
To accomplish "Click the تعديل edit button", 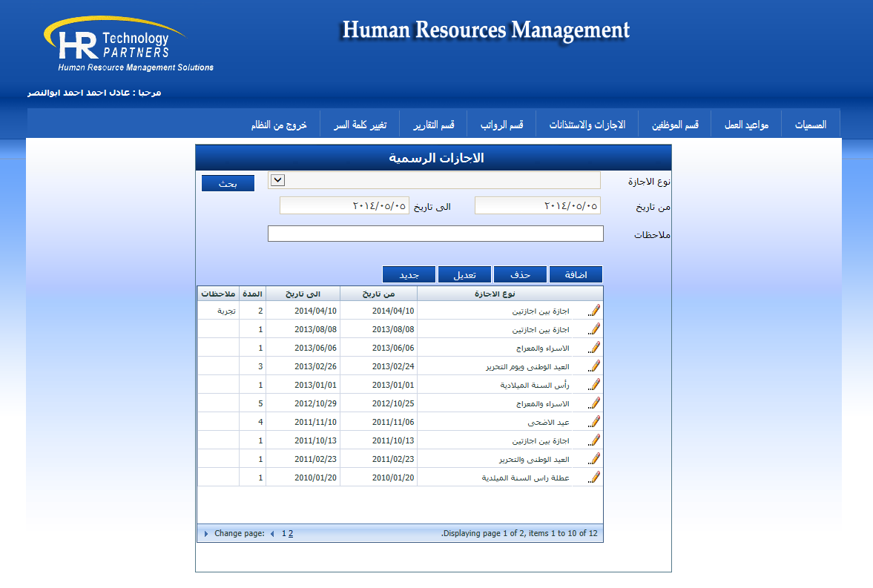I will coord(464,274).
